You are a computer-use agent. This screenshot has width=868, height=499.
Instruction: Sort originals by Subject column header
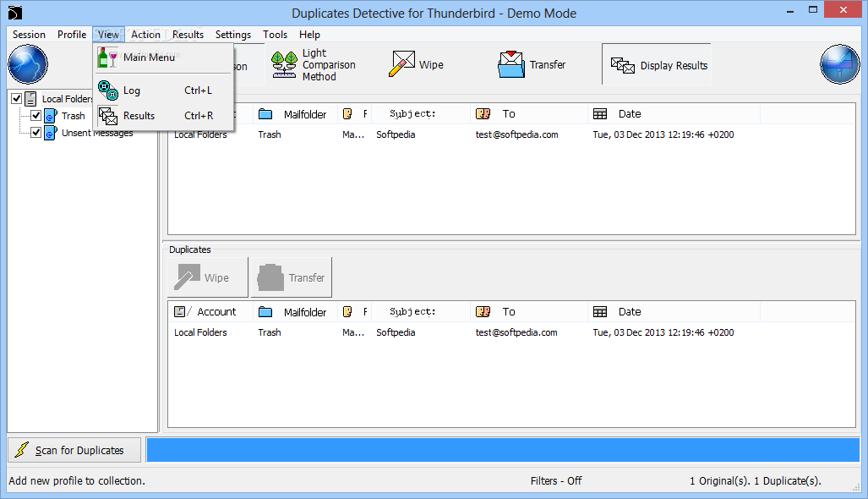[x=420, y=113]
